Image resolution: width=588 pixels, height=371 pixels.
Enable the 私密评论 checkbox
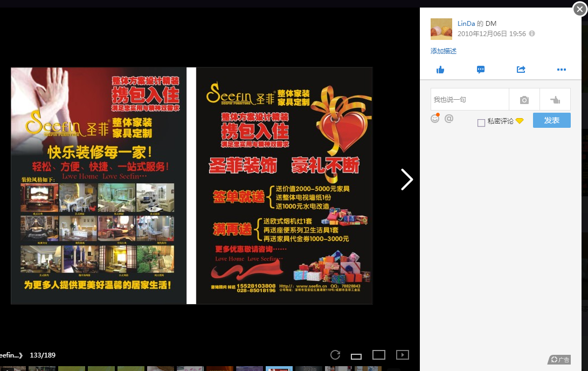point(481,122)
